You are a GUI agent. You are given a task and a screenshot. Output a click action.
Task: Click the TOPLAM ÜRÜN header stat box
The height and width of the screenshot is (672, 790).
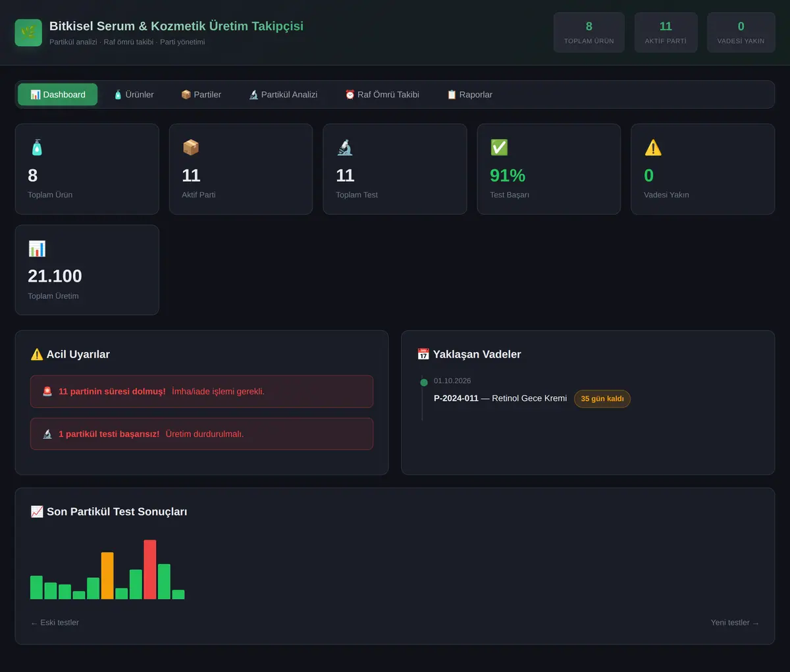coord(589,32)
